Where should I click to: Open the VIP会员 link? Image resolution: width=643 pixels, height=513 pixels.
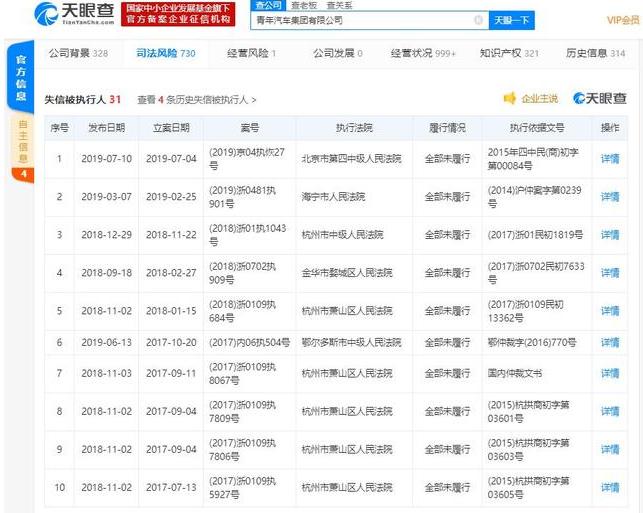point(622,20)
